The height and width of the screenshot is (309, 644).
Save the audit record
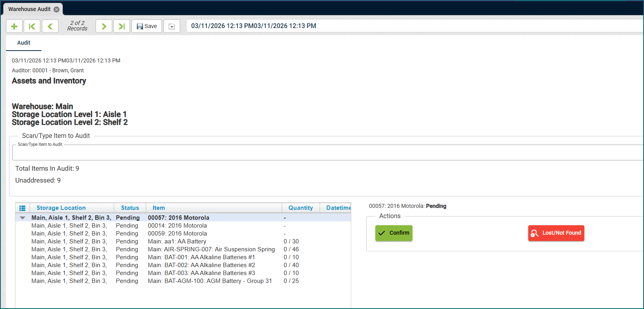click(x=147, y=26)
